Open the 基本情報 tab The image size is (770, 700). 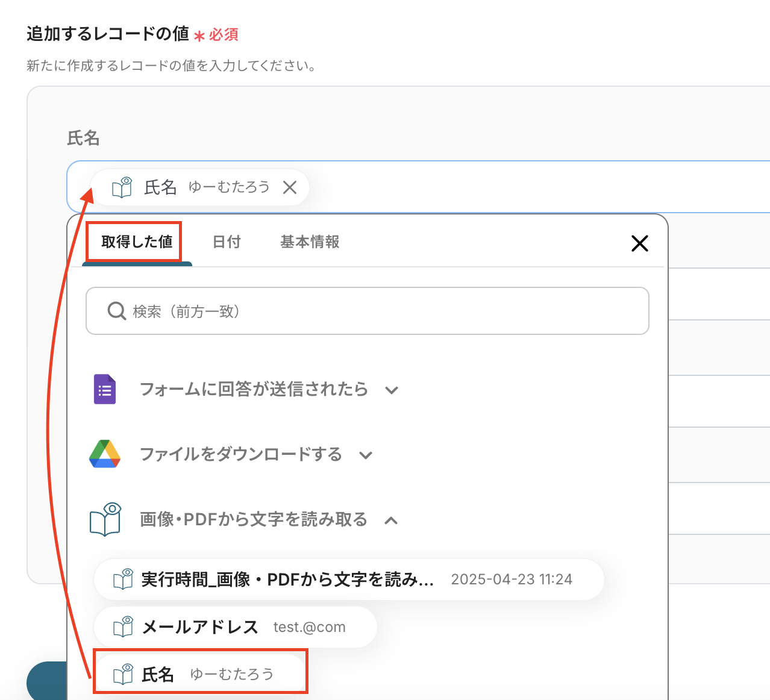point(310,242)
